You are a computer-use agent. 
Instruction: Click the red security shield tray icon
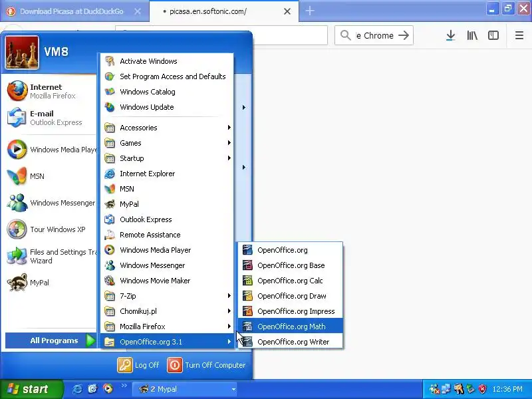(x=483, y=389)
